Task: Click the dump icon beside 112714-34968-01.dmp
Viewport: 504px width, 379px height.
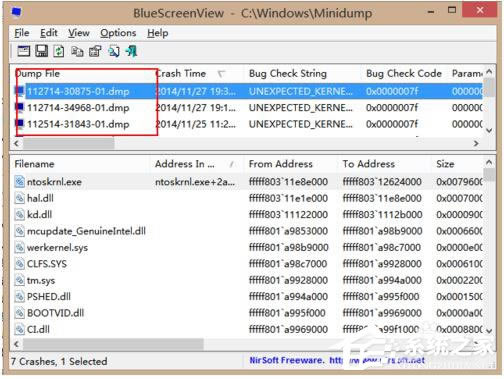Action: [20, 107]
